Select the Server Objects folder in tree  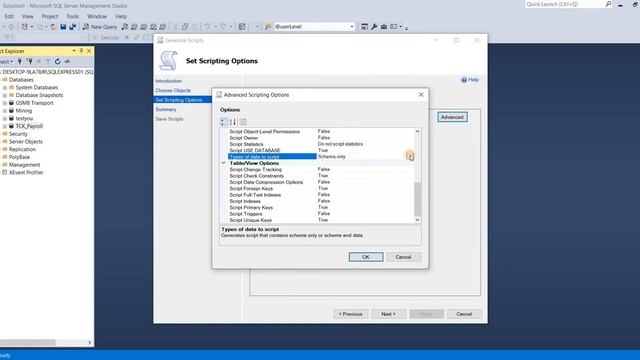pyautogui.click(x=26, y=142)
